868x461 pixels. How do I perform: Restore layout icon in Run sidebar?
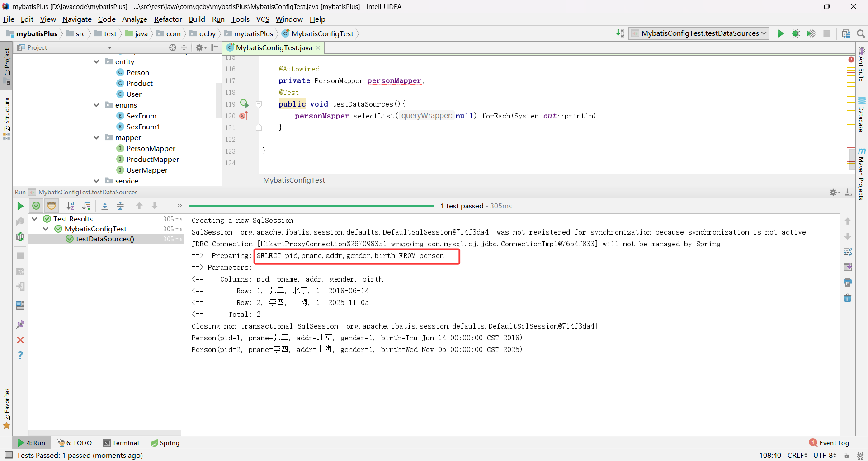pos(20,306)
